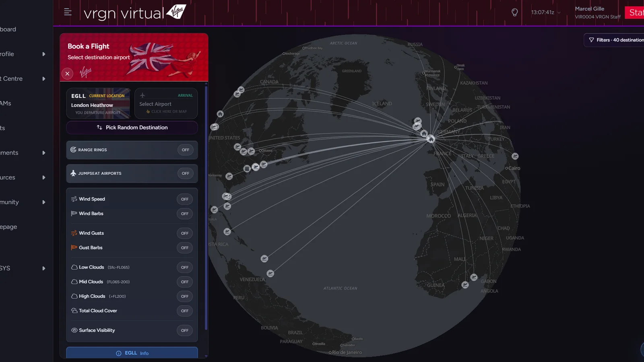
Task: Click the filter funnel icon
Action: (x=591, y=40)
